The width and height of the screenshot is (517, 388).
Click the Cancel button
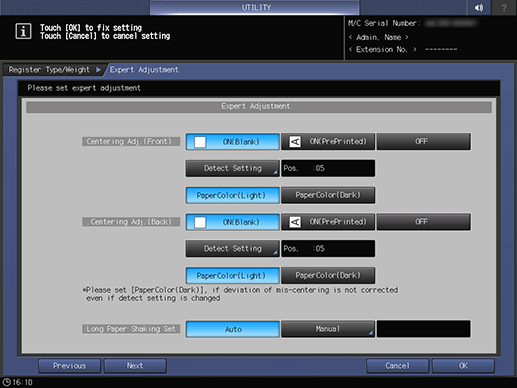pos(397,366)
